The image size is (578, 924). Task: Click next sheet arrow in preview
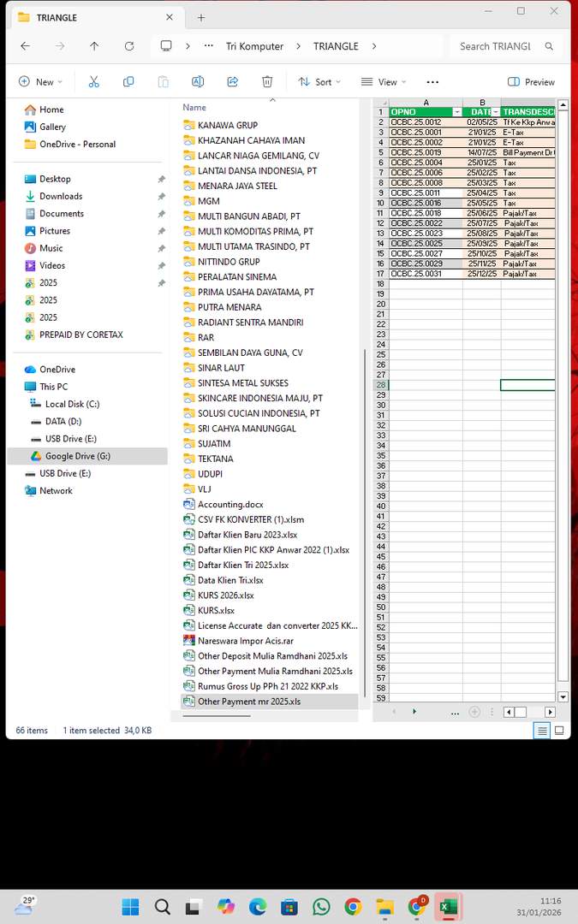click(x=414, y=712)
